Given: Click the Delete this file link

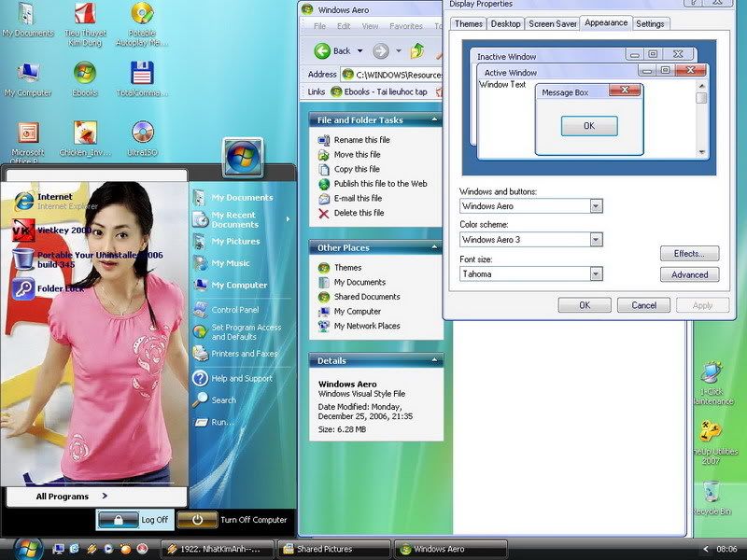Looking at the screenshot, I should (359, 213).
